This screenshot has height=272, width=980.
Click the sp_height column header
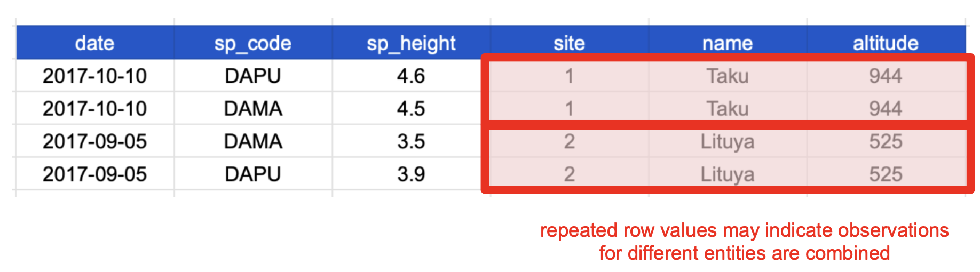pos(411,43)
